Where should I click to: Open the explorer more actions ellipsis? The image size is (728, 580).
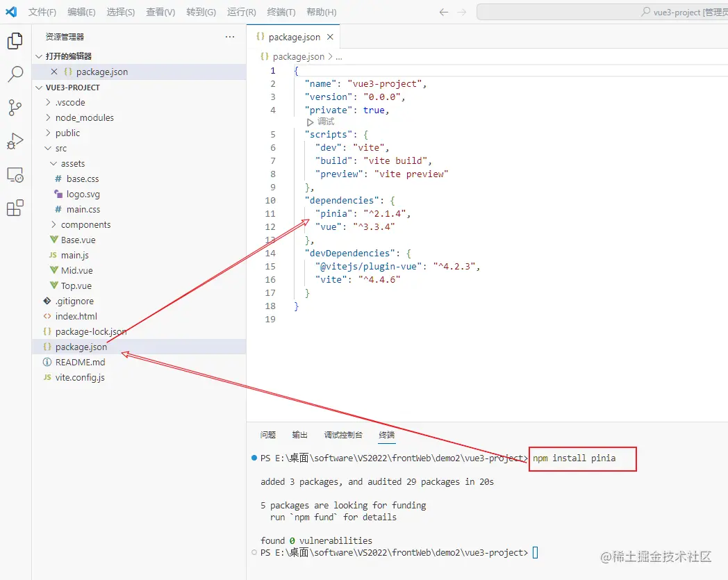click(x=230, y=37)
